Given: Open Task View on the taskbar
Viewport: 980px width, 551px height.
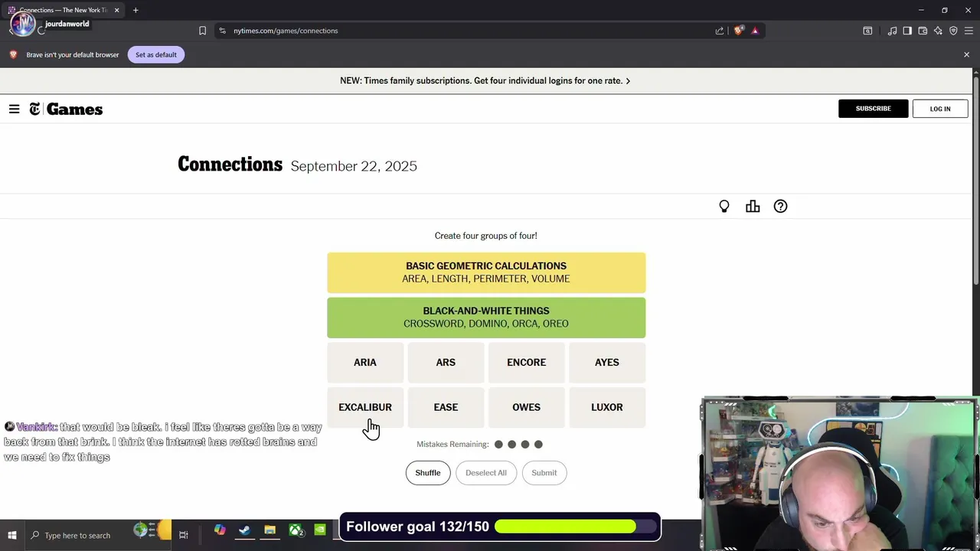Looking at the screenshot, I should point(184,535).
